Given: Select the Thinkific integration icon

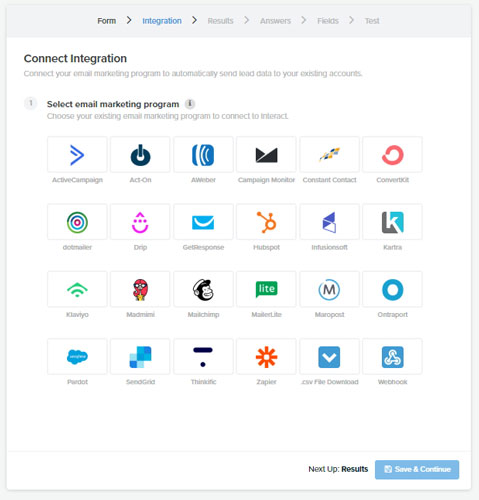Looking at the screenshot, I should (x=203, y=357).
